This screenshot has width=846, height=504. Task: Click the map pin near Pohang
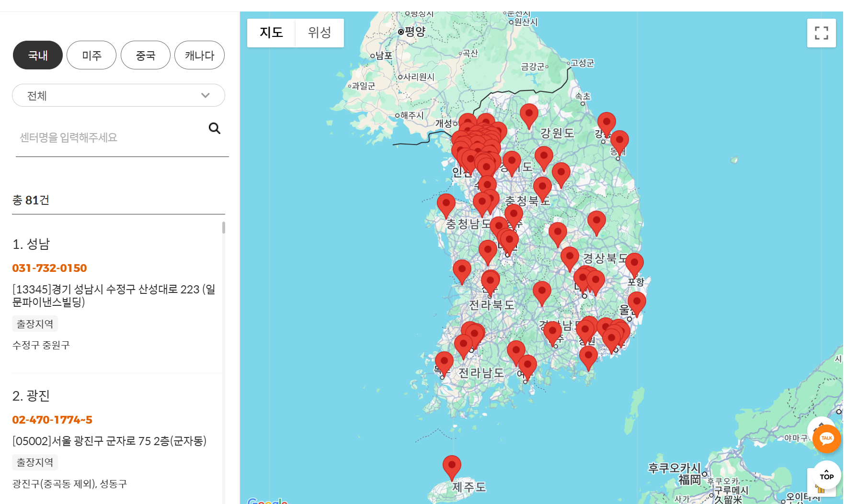click(634, 264)
